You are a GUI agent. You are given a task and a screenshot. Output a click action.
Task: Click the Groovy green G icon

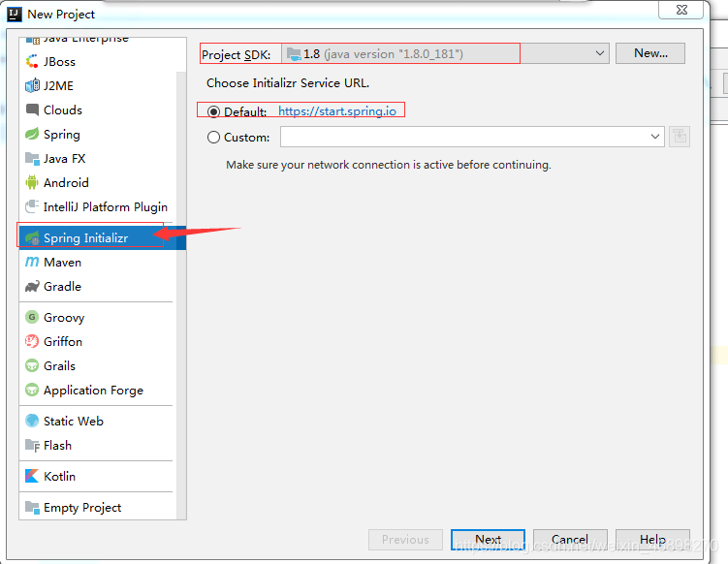(x=32, y=317)
